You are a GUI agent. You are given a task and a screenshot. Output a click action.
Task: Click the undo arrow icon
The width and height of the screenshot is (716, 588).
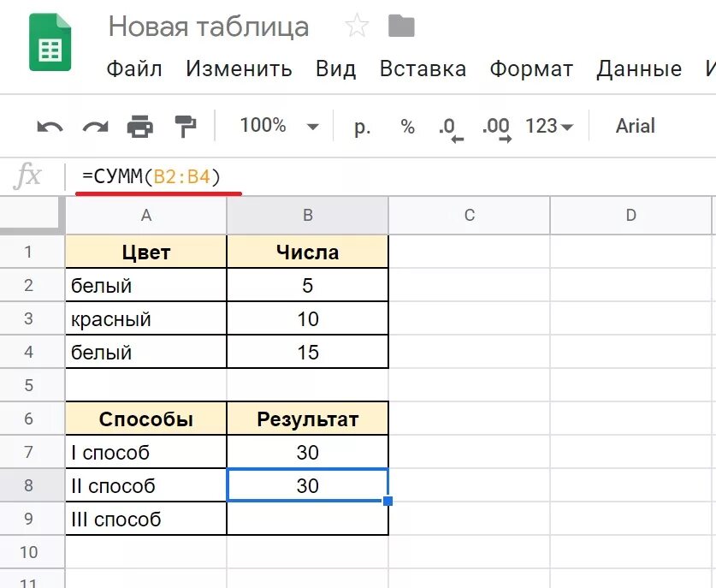[50, 128]
